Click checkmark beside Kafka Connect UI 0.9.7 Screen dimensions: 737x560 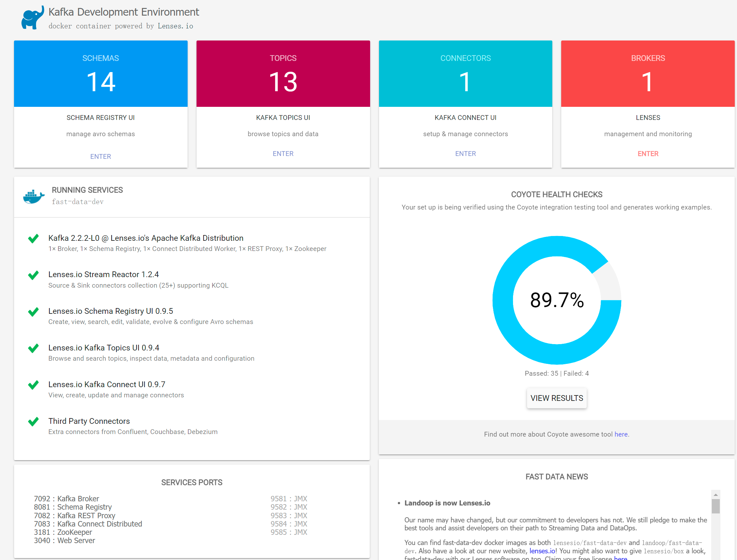(x=33, y=385)
